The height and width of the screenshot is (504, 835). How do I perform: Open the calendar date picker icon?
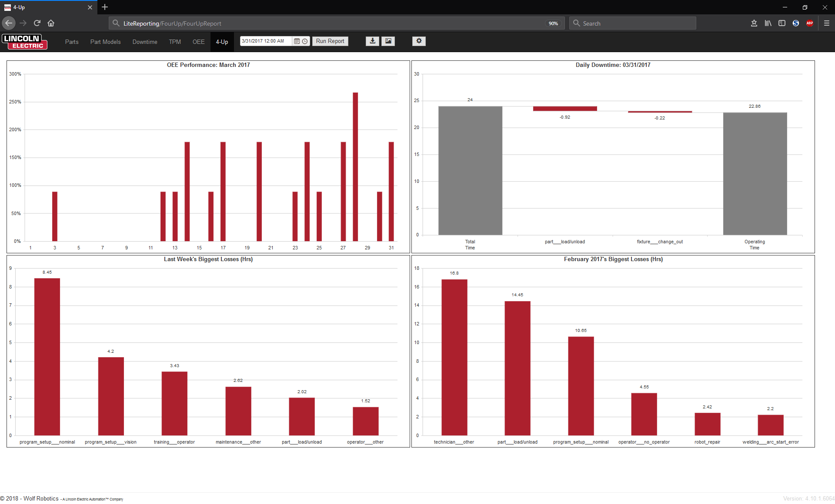[297, 41]
